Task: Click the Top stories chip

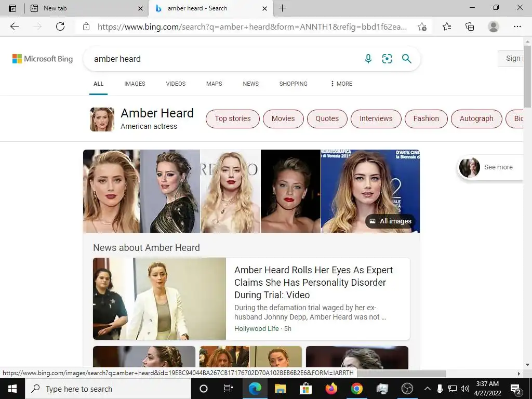Action: coord(233,119)
